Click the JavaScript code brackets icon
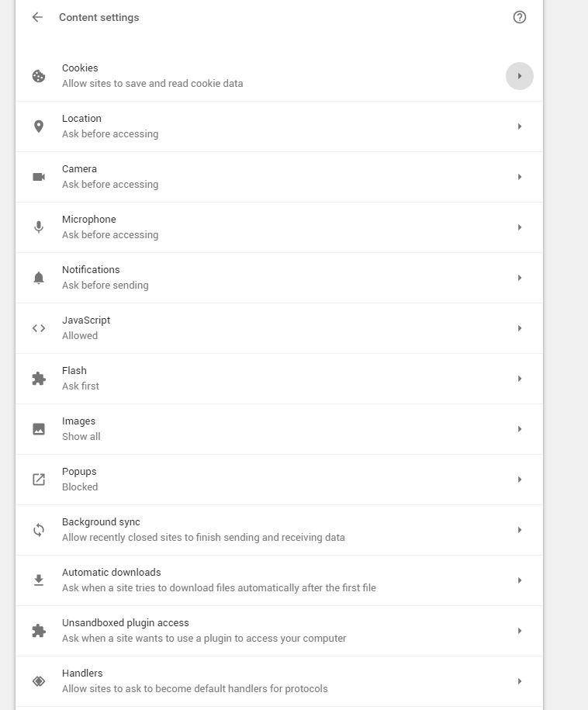This screenshot has width=588, height=710. [39, 327]
